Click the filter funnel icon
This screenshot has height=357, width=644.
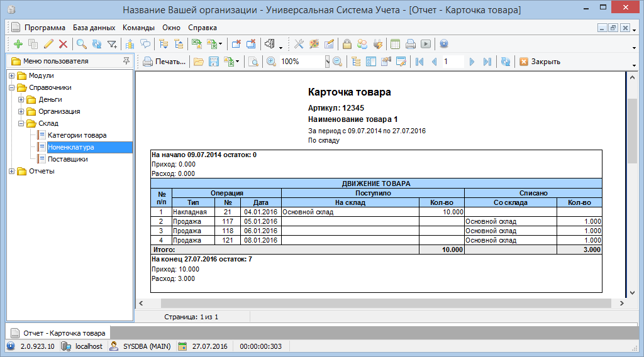[112, 44]
